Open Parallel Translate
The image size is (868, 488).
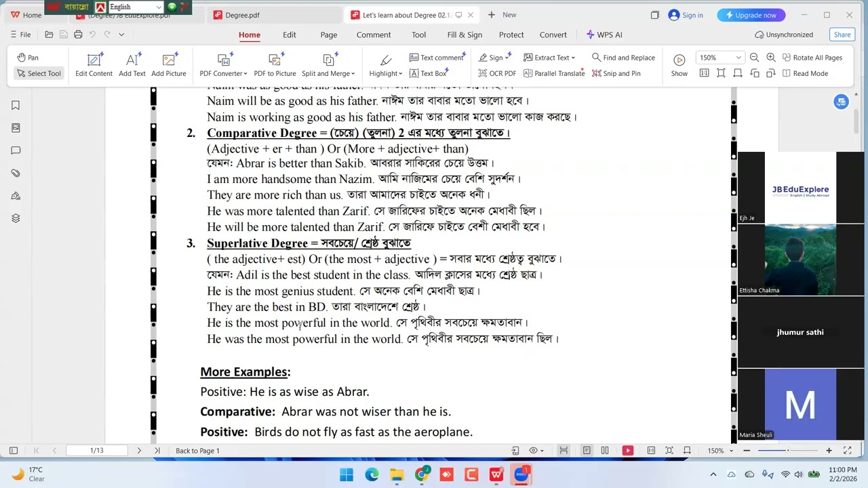point(554,73)
